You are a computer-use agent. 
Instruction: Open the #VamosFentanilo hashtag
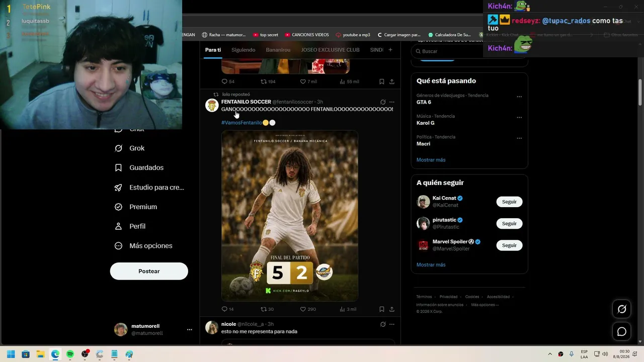[x=242, y=123]
